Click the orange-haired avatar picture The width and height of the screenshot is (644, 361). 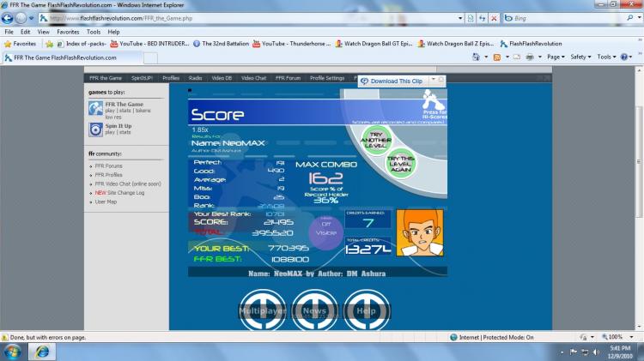coord(420,233)
